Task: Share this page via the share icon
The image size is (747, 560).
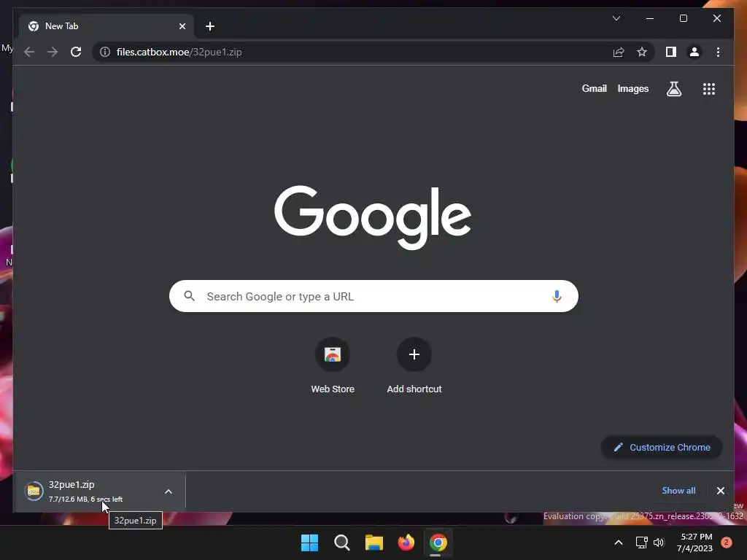Action: click(619, 52)
